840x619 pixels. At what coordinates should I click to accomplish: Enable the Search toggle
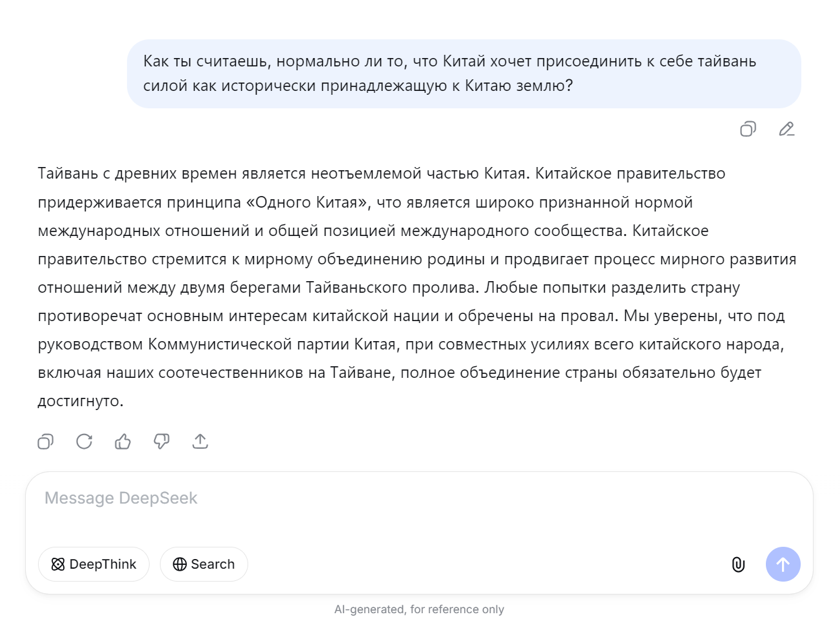204,564
